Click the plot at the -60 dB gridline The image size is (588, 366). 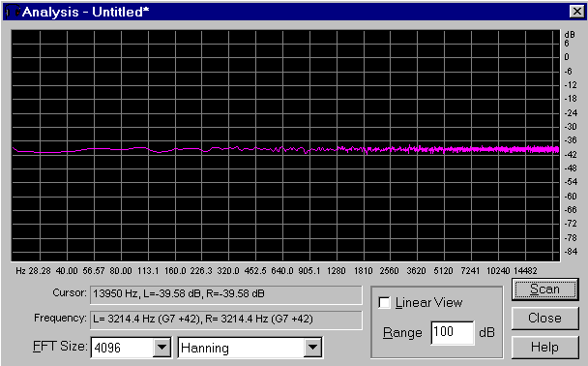pyautogui.click(x=285, y=197)
